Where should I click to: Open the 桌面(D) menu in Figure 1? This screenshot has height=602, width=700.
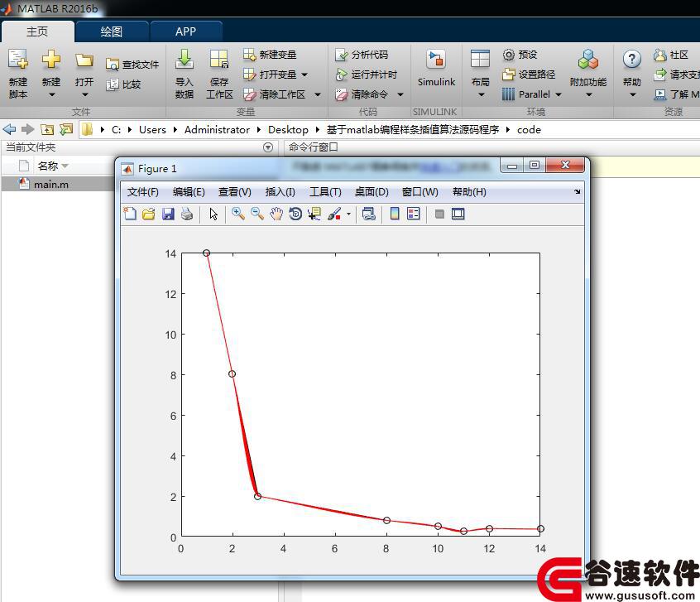coord(372,192)
